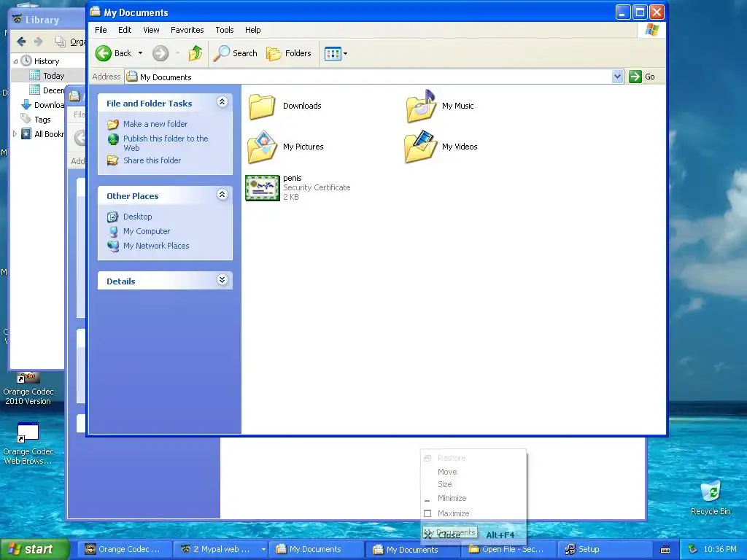Expand the address bar dropdown arrow
The height and width of the screenshot is (560, 747).
coord(617,77)
